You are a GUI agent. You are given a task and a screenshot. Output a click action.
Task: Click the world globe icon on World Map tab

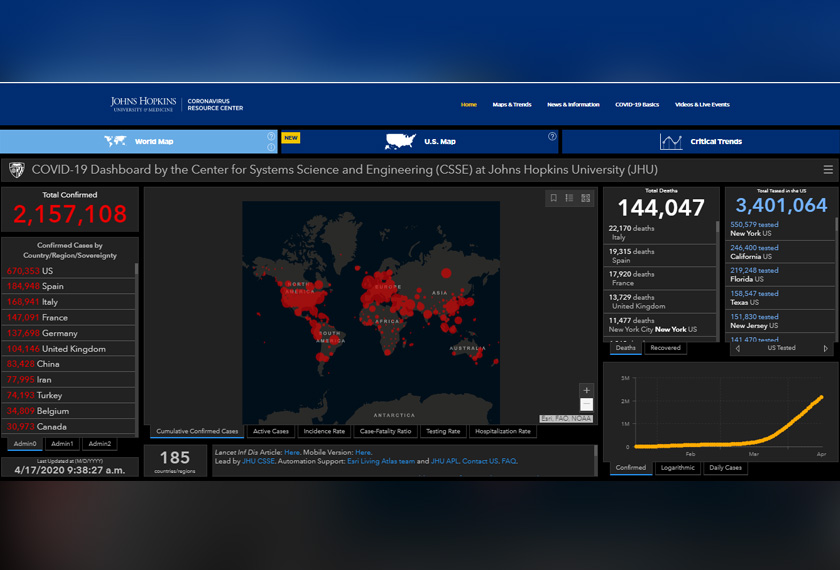click(x=115, y=141)
